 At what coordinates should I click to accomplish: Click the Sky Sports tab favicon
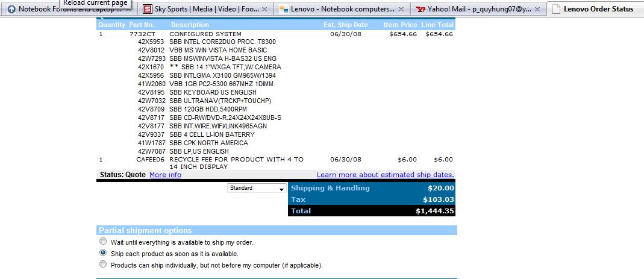pyautogui.click(x=148, y=9)
